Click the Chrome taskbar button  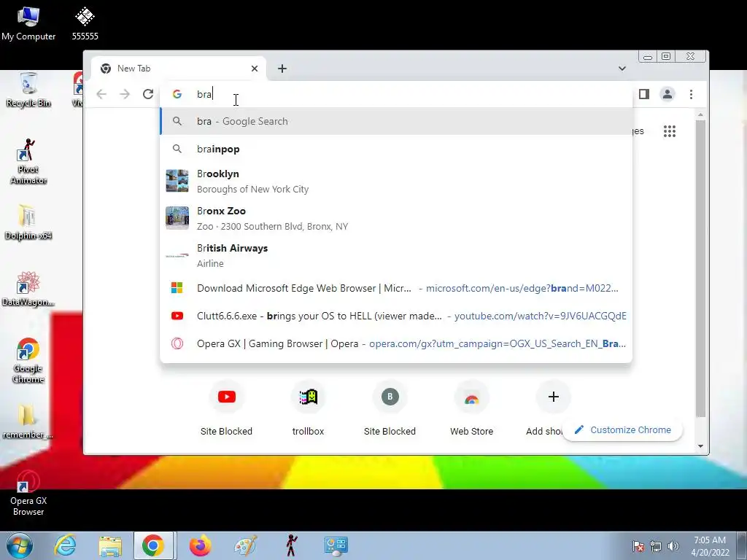(152, 545)
